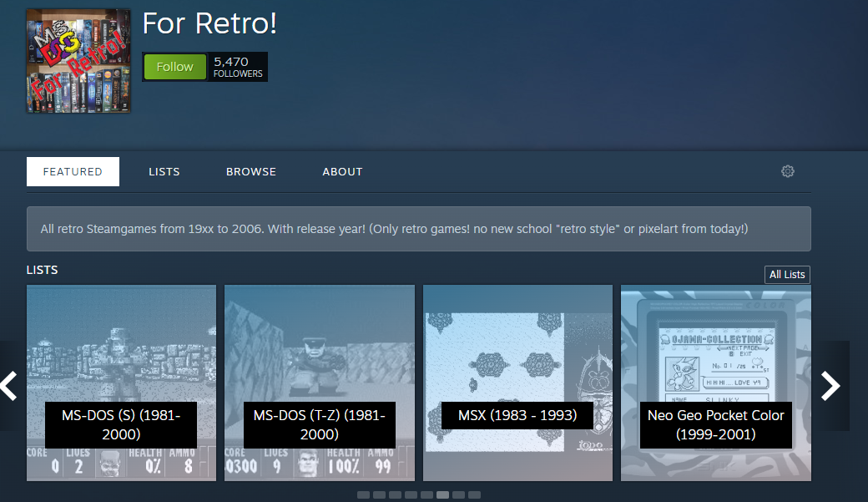Follow the For Retro! curator
This screenshot has width=868, height=502.
(x=175, y=67)
